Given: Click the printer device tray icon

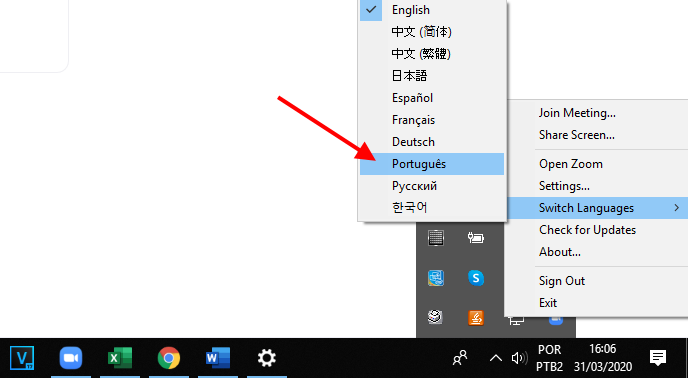Looking at the screenshot, I should 435,317.
